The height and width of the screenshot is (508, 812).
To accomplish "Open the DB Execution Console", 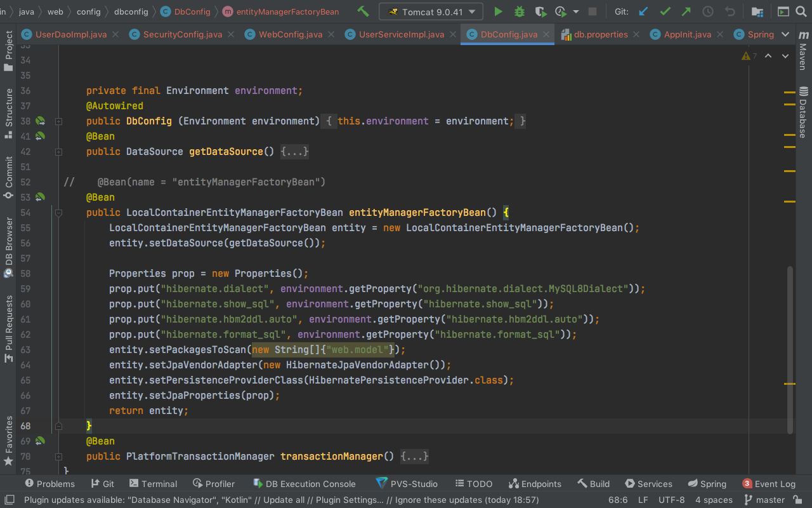I will (x=304, y=483).
